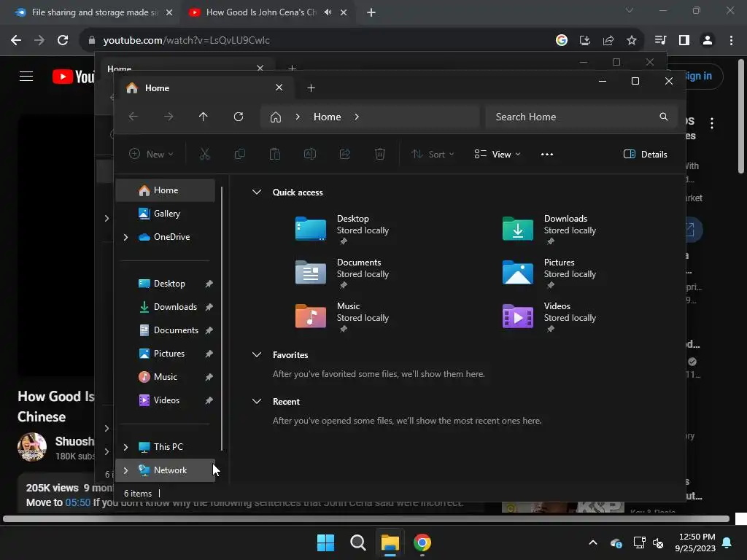The image size is (747, 560).
Task: Unpin Videos in the sidebar
Action: (x=209, y=400)
